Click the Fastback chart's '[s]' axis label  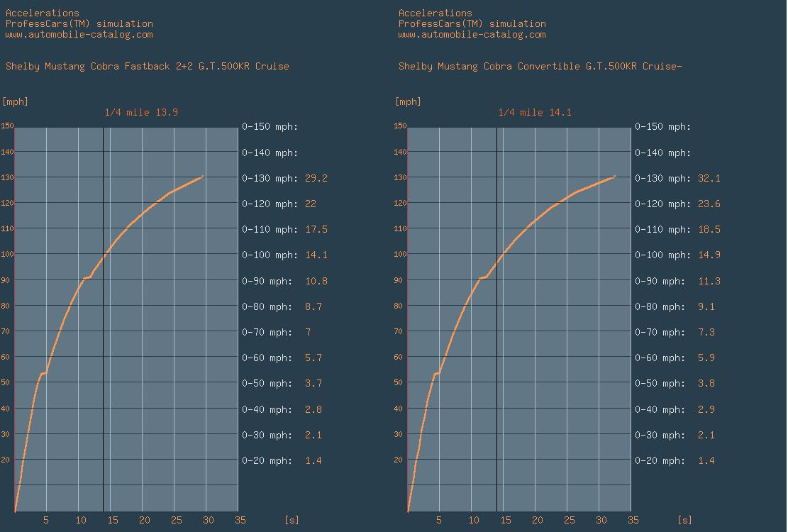pyautogui.click(x=292, y=520)
